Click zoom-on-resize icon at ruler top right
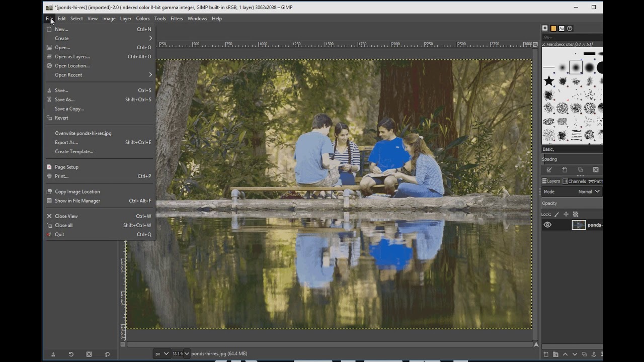 535,44
